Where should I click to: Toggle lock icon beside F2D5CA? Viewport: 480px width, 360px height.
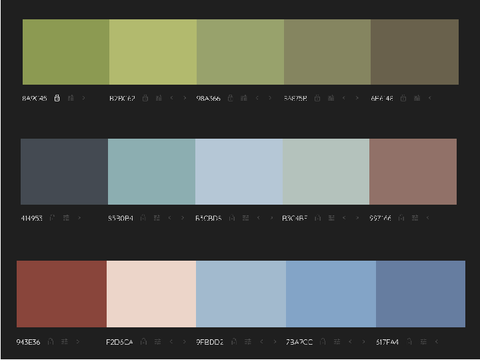[x=144, y=342]
